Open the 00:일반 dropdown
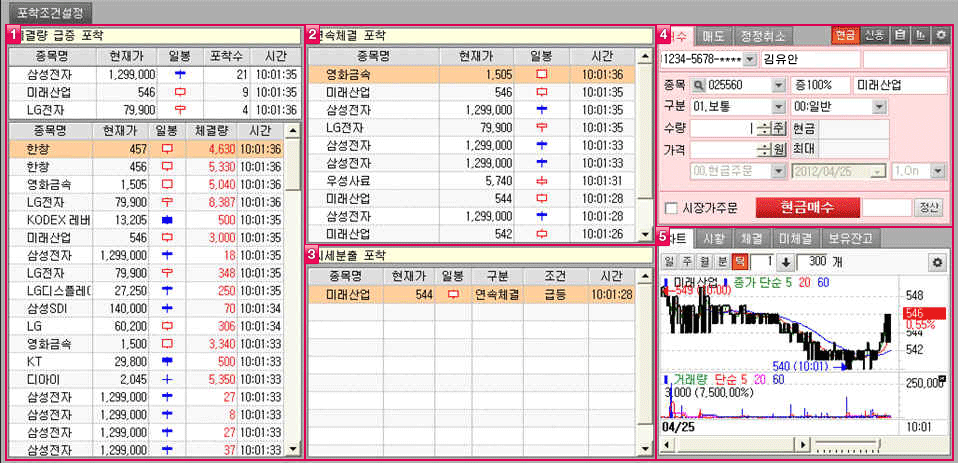 click(x=879, y=107)
